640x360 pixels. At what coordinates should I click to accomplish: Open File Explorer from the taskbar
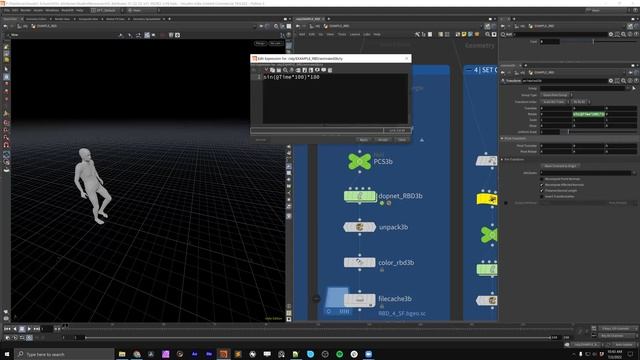[x=122, y=354]
